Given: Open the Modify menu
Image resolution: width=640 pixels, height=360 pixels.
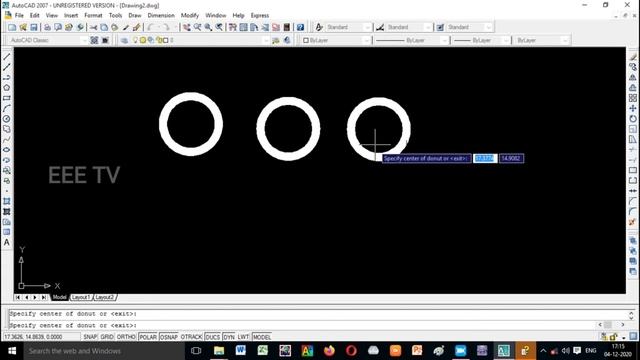Looking at the screenshot, I should pyautogui.click(x=189, y=16).
